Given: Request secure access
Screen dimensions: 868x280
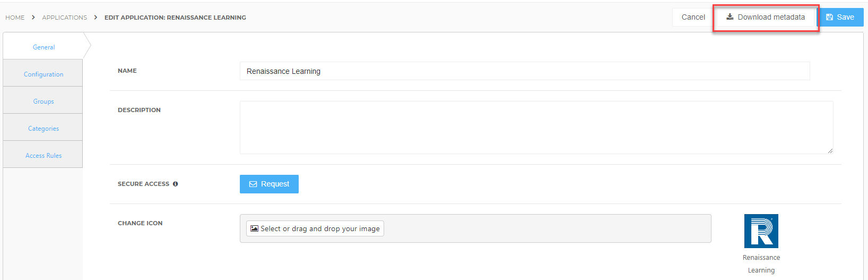Looking at the screenshot, I should click(269, 184).
